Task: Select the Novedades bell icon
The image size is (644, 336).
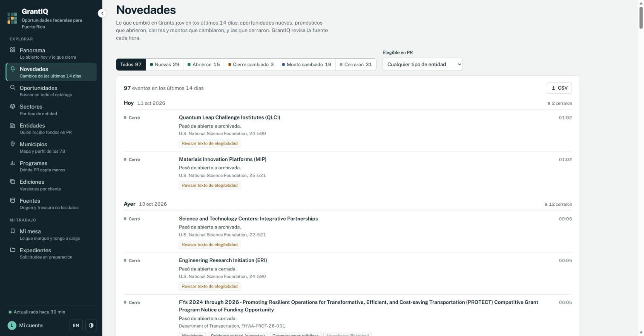Action: (13, 69)
